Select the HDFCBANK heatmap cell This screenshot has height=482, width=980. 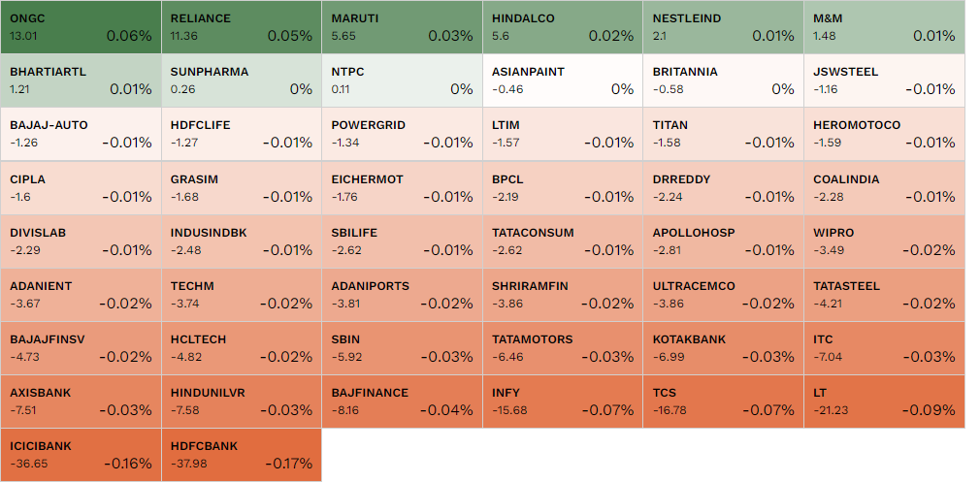(x=241, y=455)
